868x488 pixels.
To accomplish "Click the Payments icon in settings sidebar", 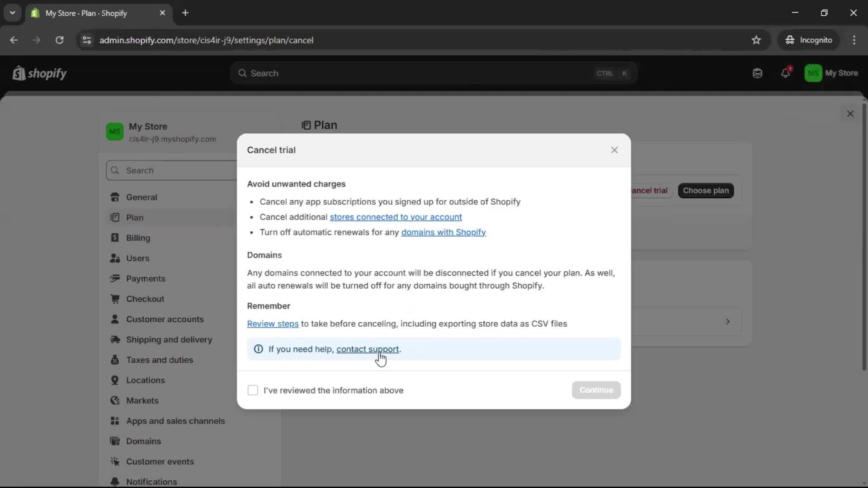I will (115, 279).
